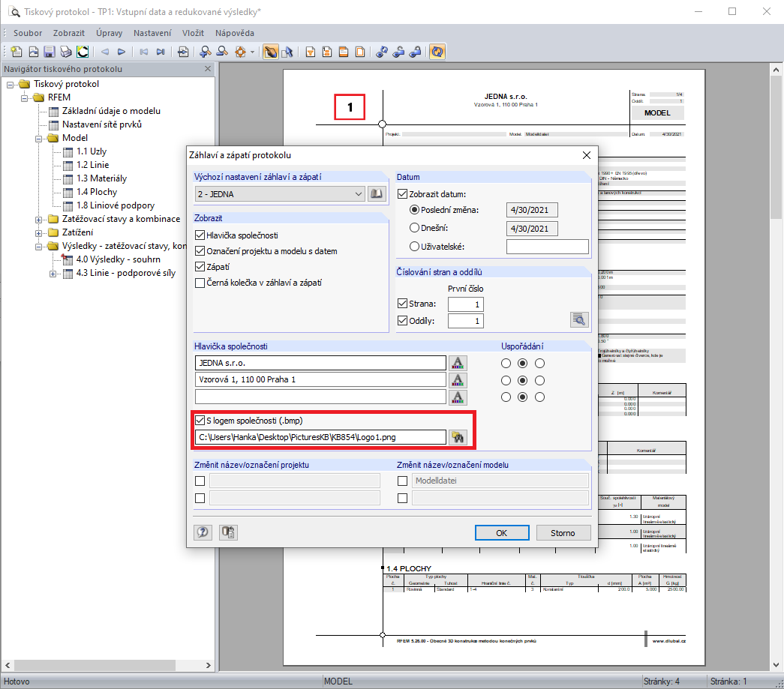Jump to last page toolbar icon
Image resolution: width=784 pixels, height=689 pixels.
point(161,52)
